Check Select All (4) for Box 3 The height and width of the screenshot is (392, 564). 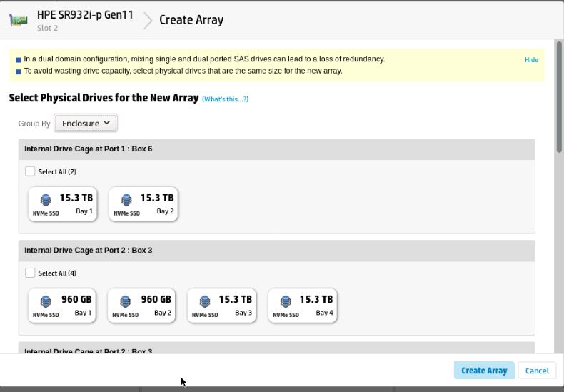point(30,273)
